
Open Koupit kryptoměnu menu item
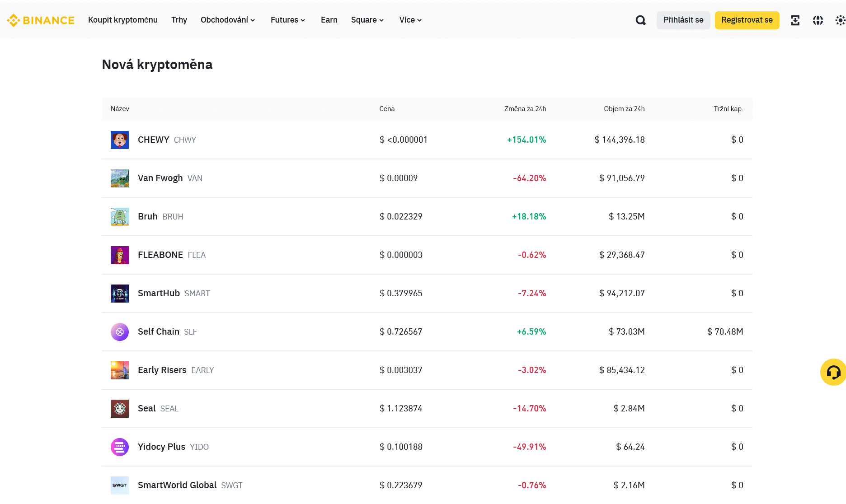[123, 20]
